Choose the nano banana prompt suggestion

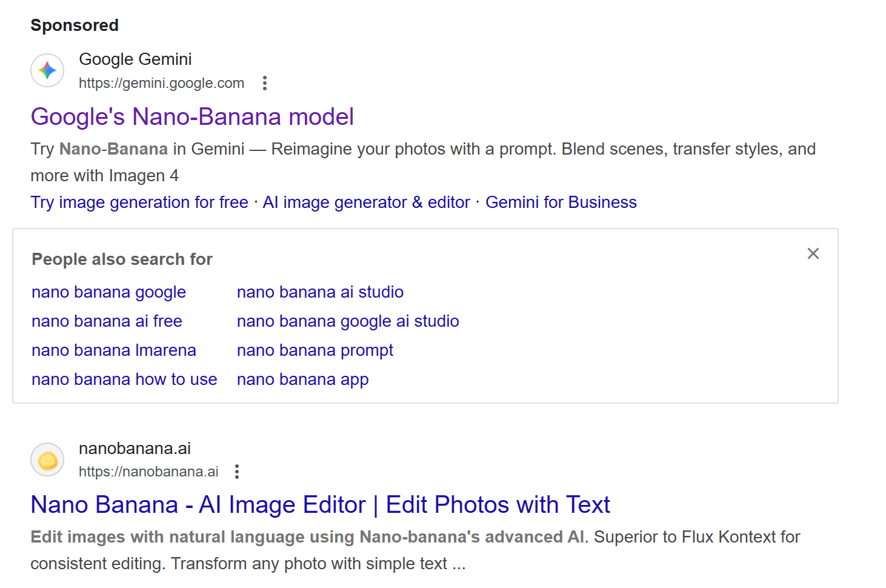[315, 350]
